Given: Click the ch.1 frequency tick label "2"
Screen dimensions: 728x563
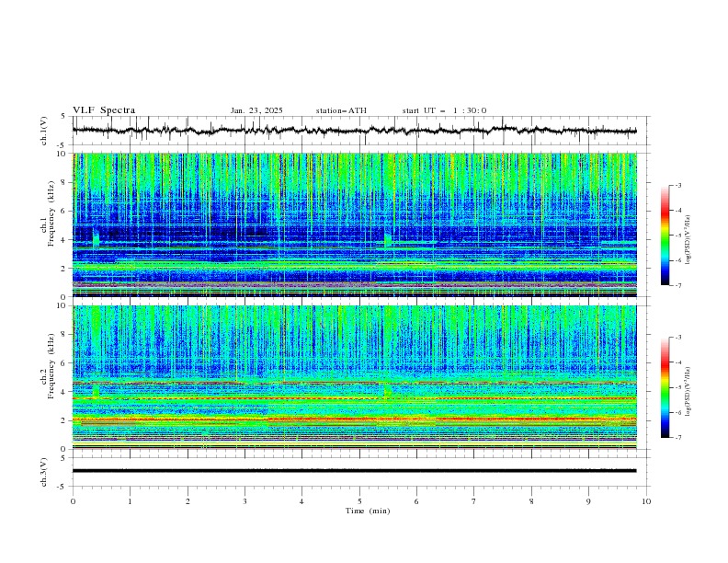Looking at the screenshot, I should 64,268.
